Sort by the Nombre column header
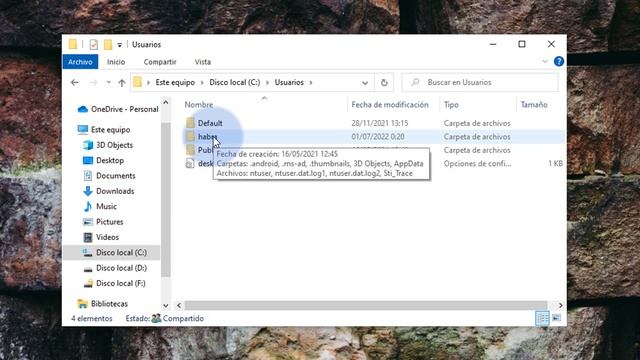This screenshot has width=640, height=360. [199, 105]
